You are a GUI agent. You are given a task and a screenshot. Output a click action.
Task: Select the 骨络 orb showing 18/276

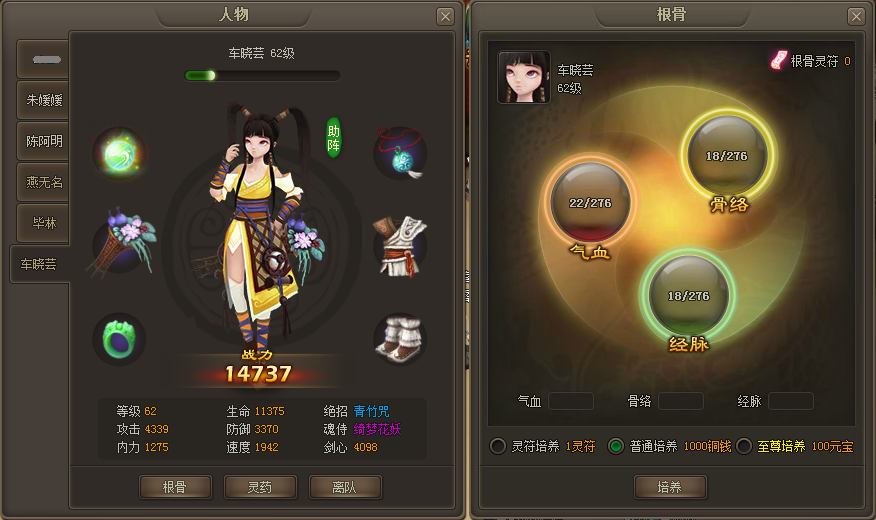[x=727, y=155]
